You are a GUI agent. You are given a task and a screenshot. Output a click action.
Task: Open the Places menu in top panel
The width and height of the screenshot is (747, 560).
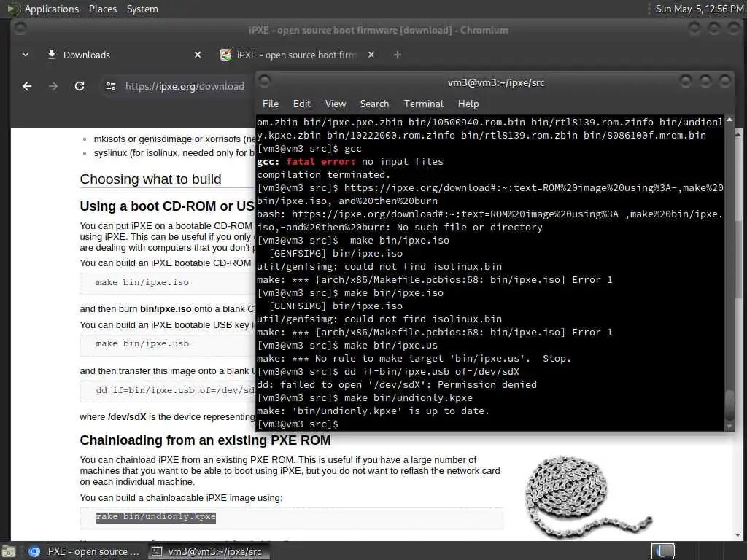click(102, 9)
